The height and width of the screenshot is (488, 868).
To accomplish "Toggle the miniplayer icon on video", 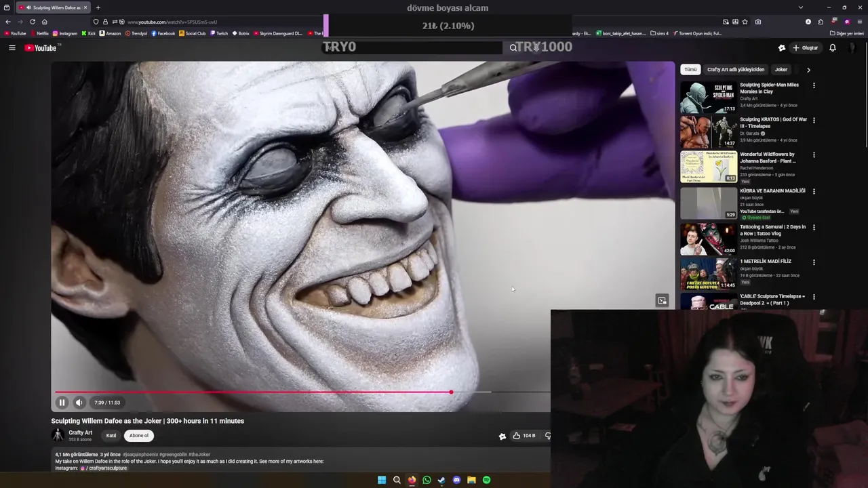I will [662, 301].
